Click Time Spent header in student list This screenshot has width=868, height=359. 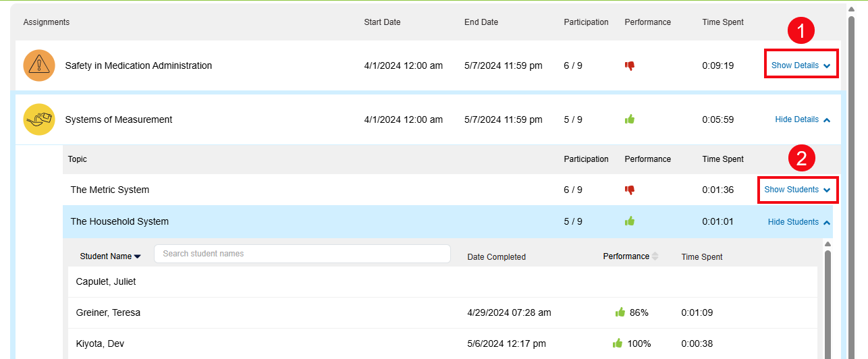(x=702, y=256)
